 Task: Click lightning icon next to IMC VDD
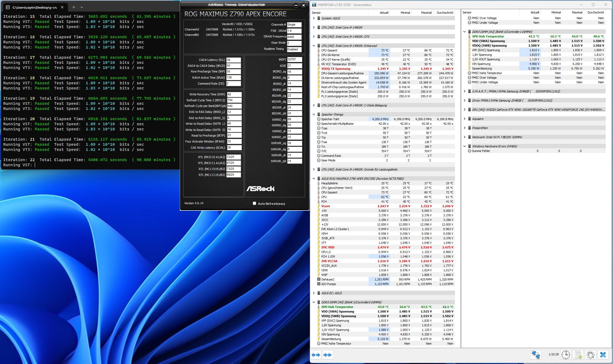(319, 247)
